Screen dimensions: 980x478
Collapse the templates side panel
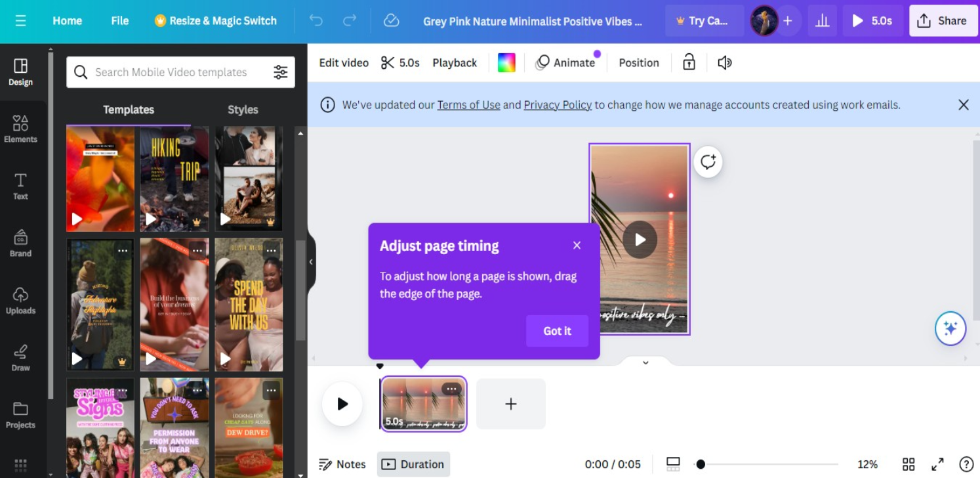tap(311, 262)
